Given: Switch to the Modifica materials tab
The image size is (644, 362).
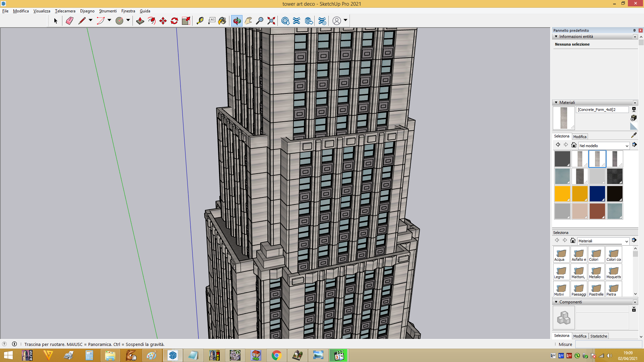Looking at the screenshot, I should tap(580, 137).
